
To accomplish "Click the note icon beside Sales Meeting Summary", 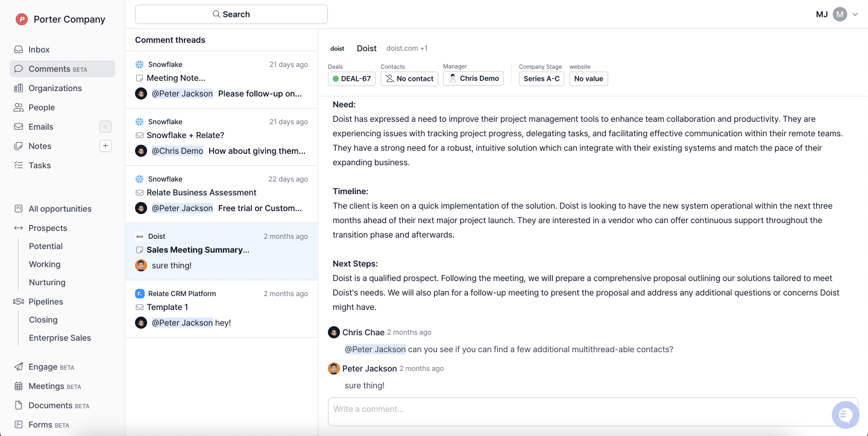I will pyautogui.click(x=140, y=250).
